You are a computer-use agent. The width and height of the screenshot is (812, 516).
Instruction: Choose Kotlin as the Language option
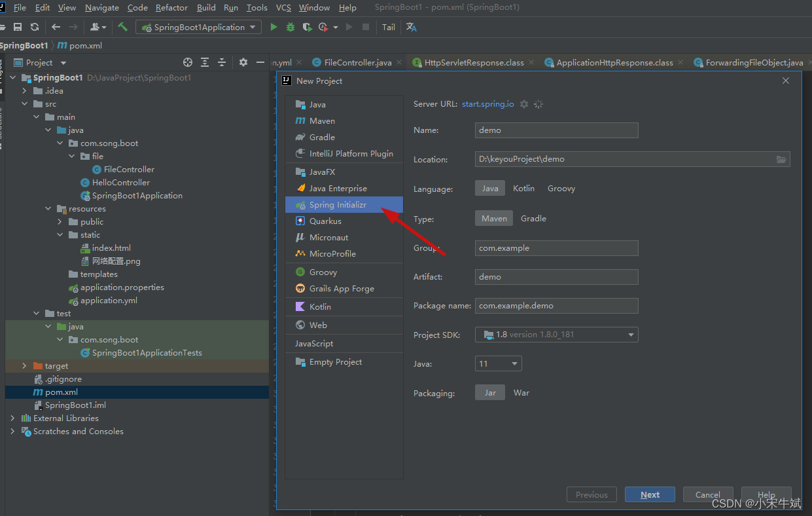click(523, 188)
